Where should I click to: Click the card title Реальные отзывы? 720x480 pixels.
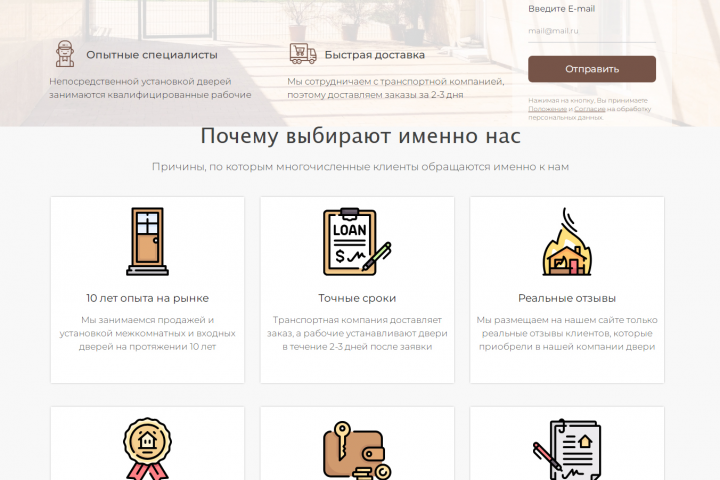(567, 298)
